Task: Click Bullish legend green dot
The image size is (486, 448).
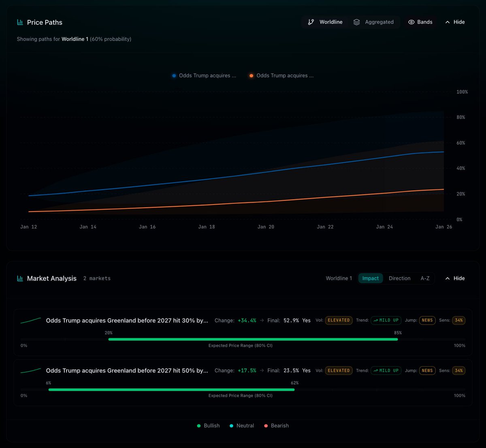Action: pos(199,426)
